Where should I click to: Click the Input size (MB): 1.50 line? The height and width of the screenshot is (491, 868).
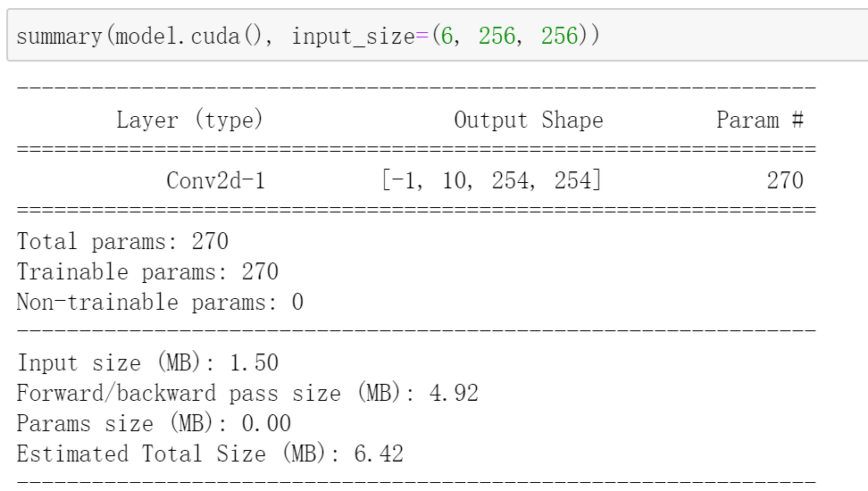(x=147, y=363)
